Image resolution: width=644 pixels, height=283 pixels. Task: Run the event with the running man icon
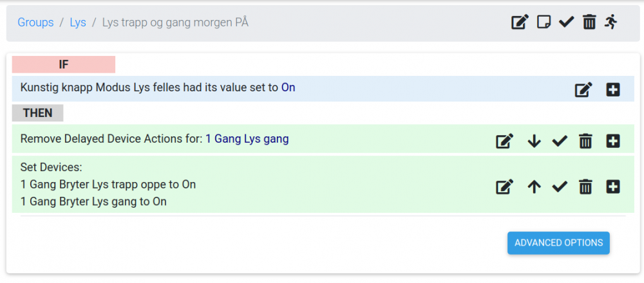pyautogui.click(x=611, y=23)
